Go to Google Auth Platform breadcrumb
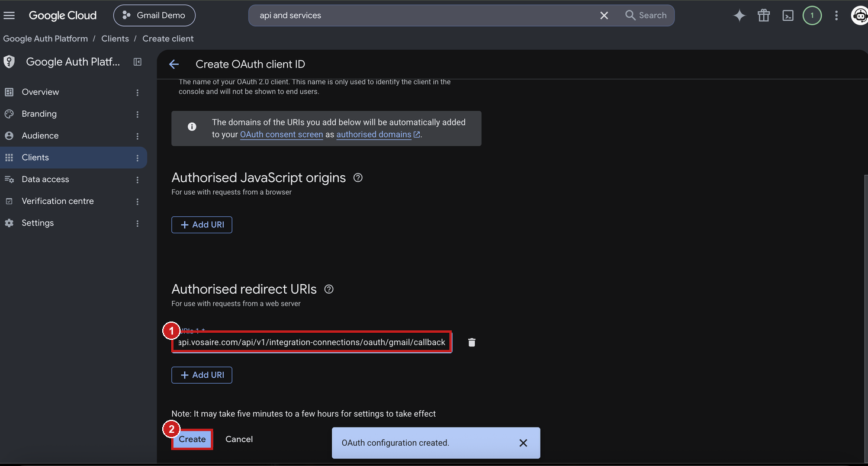The image size is (868, 466). click(x=46, y=38)
